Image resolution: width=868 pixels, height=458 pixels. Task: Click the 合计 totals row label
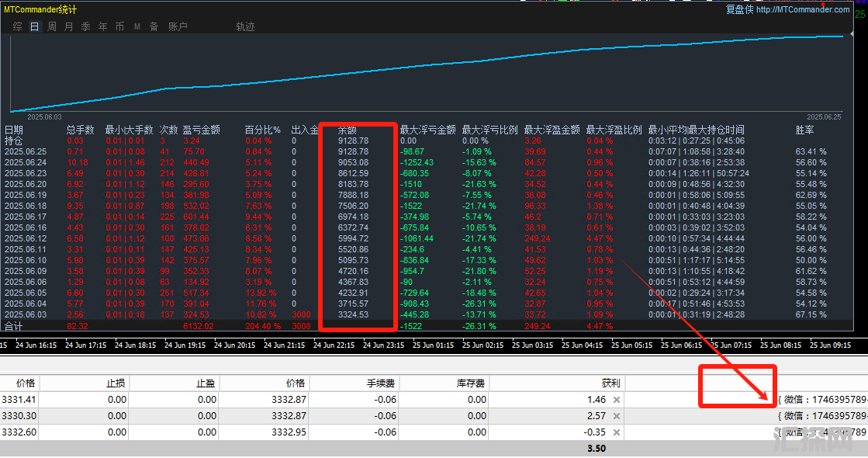(14, 326)
